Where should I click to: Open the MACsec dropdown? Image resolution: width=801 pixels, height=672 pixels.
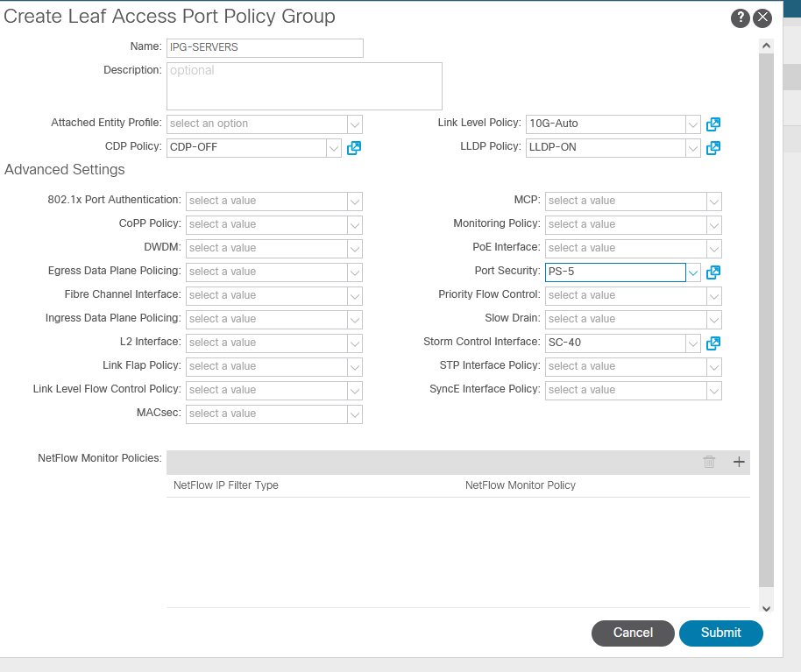tap(355, 414)
